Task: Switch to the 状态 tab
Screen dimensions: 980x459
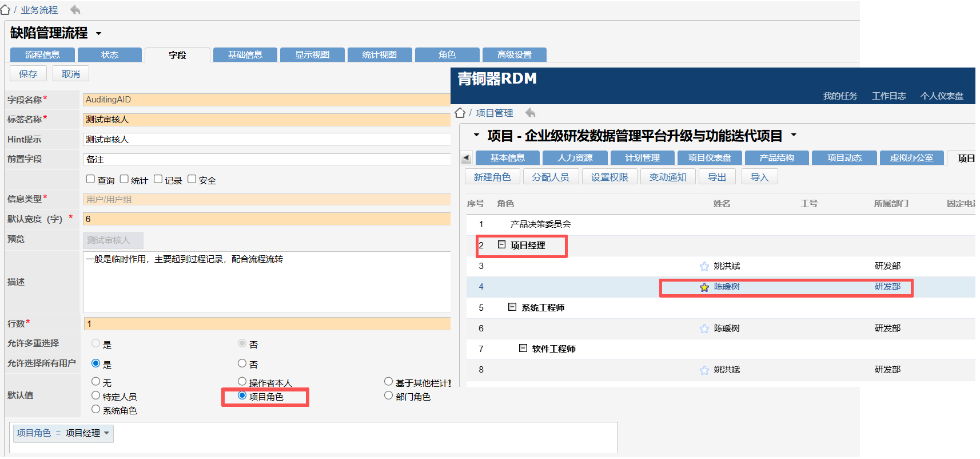Action: tap(109, 55)
